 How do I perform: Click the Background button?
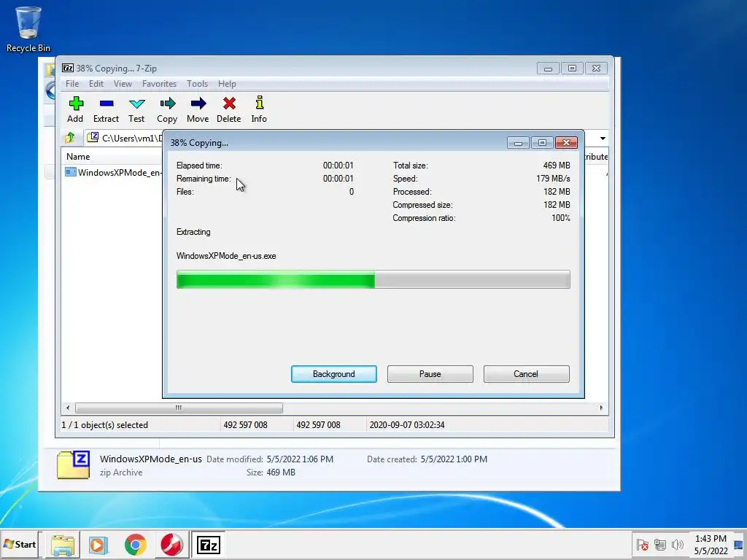[334, 374]
